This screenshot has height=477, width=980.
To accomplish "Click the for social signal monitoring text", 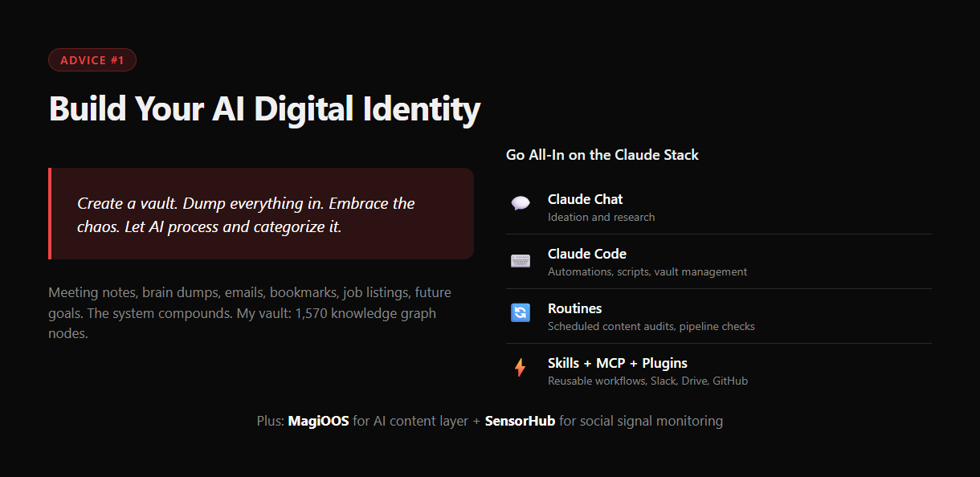I will pyautogui.click(x=641, y=421).
